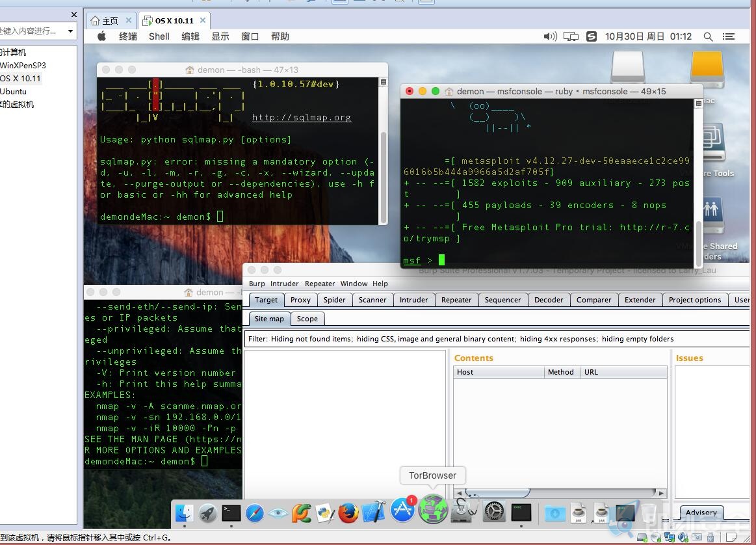The height and width of the screenshot is (545, 756).
Task: Open Burp Suite Help menu
Action: point(380,284)
